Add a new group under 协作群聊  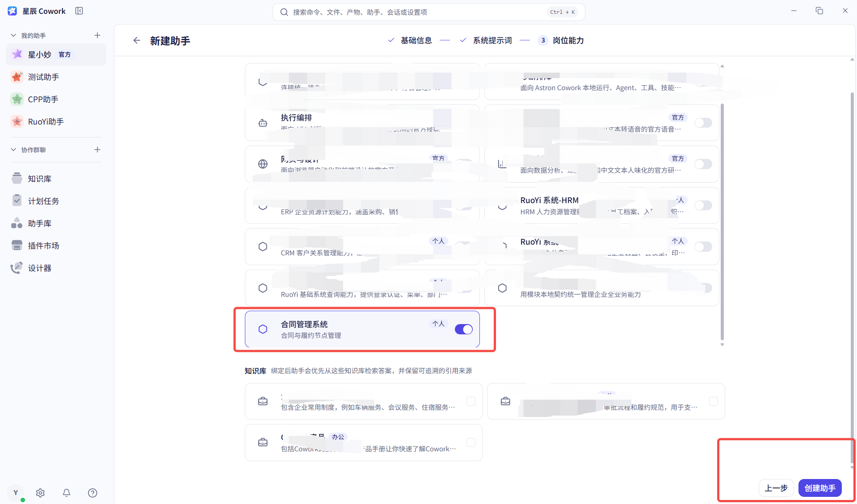(97, 150)
